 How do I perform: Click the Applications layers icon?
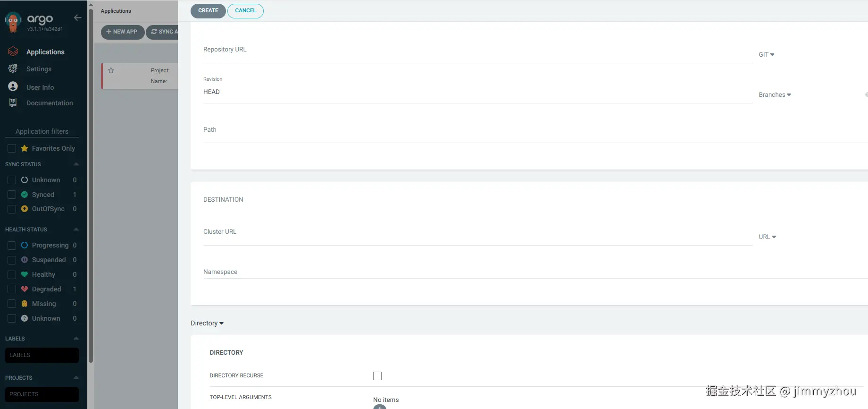[13, 51]
